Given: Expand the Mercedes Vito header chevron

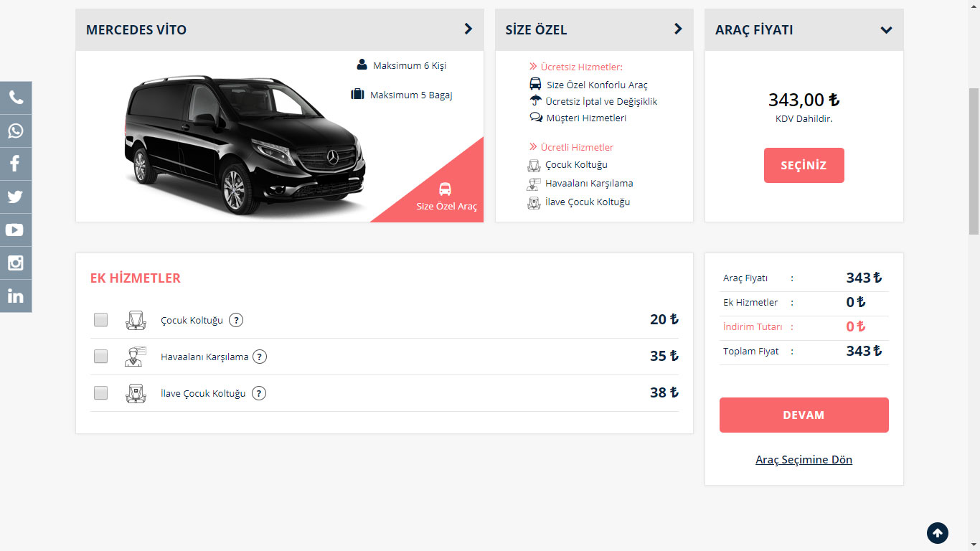Looking at the screenshot, I should pyautogui.click(x=468, y=29).
